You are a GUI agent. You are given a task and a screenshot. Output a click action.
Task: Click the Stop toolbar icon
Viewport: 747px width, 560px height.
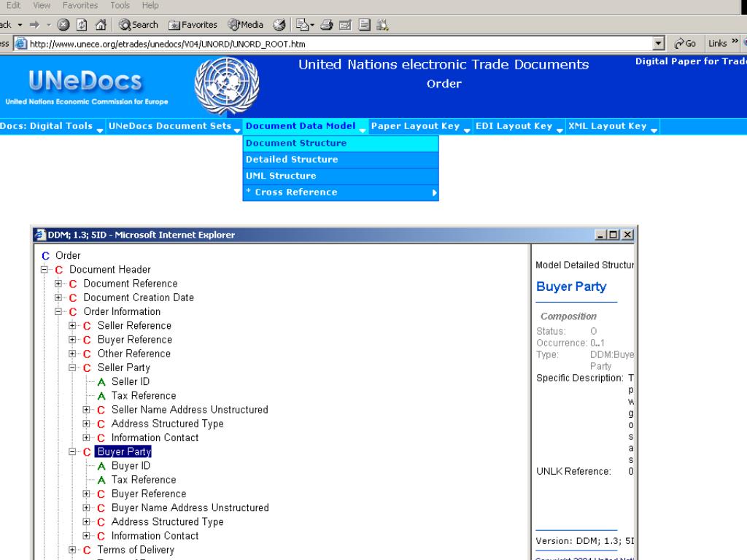point(63,25)
